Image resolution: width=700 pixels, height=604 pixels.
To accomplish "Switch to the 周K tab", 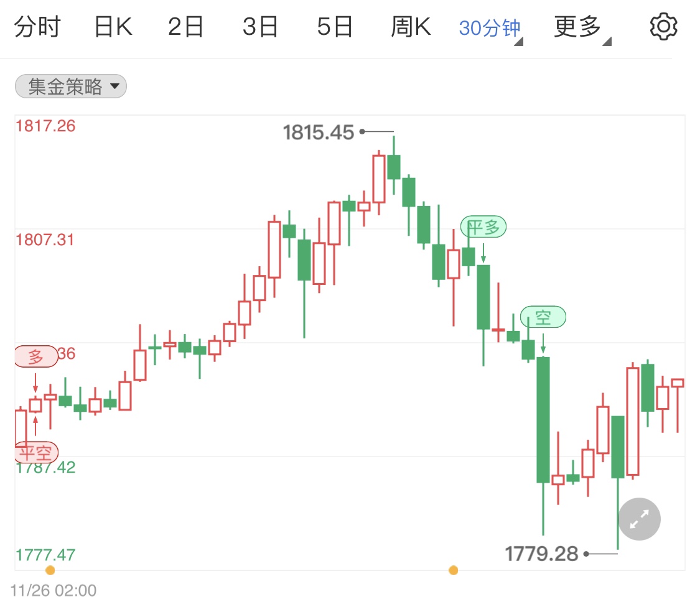I will (x=410, y=26).
